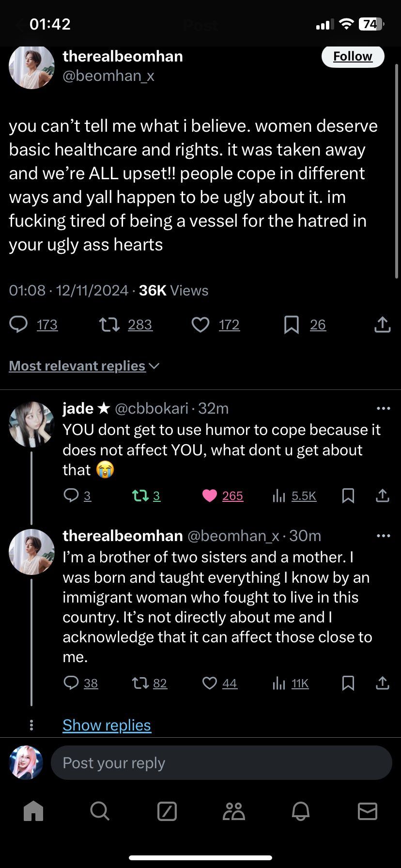Go to the Home tab
401x868 pixels.
pyautogui.click(x=33, y=811)
